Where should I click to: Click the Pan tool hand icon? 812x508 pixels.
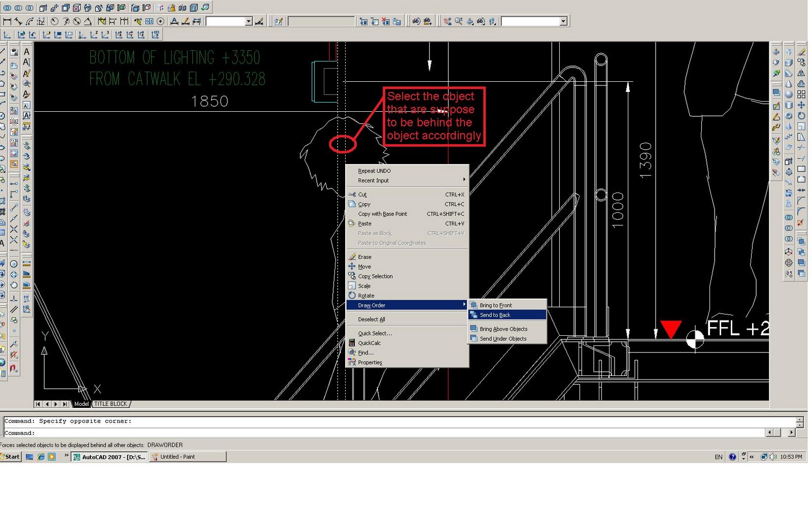click(x=448, y=21)
